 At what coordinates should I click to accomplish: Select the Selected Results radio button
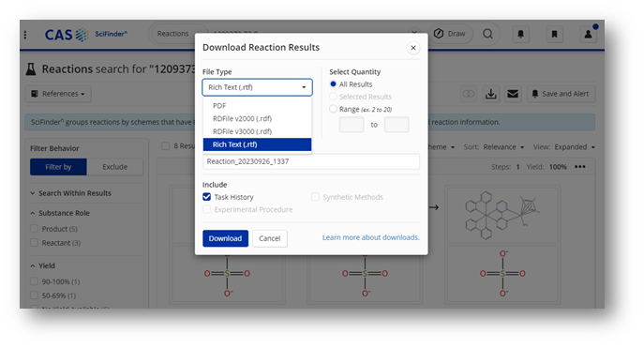[x=333, y=96]
